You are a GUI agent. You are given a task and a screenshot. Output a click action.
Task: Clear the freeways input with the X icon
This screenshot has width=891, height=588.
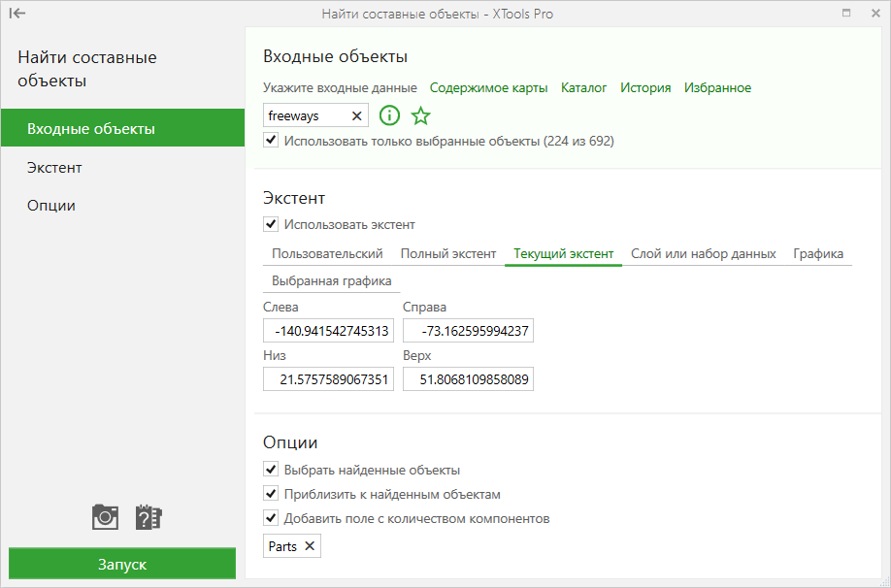point(357,115)
